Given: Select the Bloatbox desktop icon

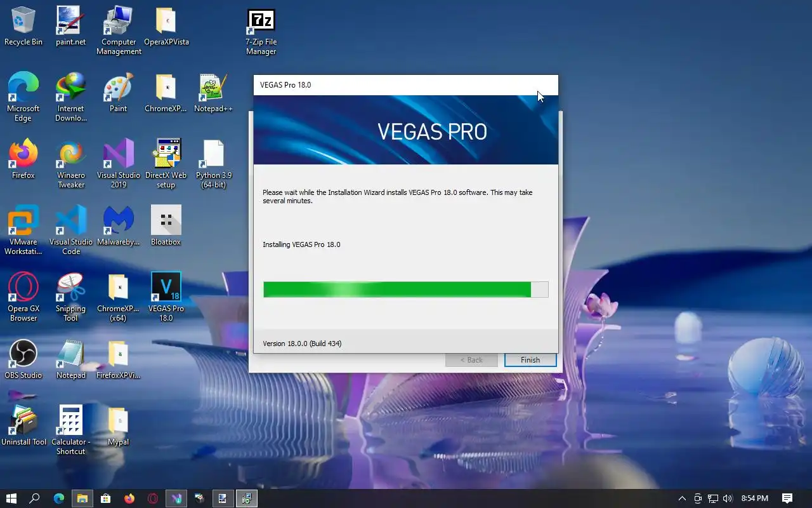Looking at the screenshot, I should 166,226.
